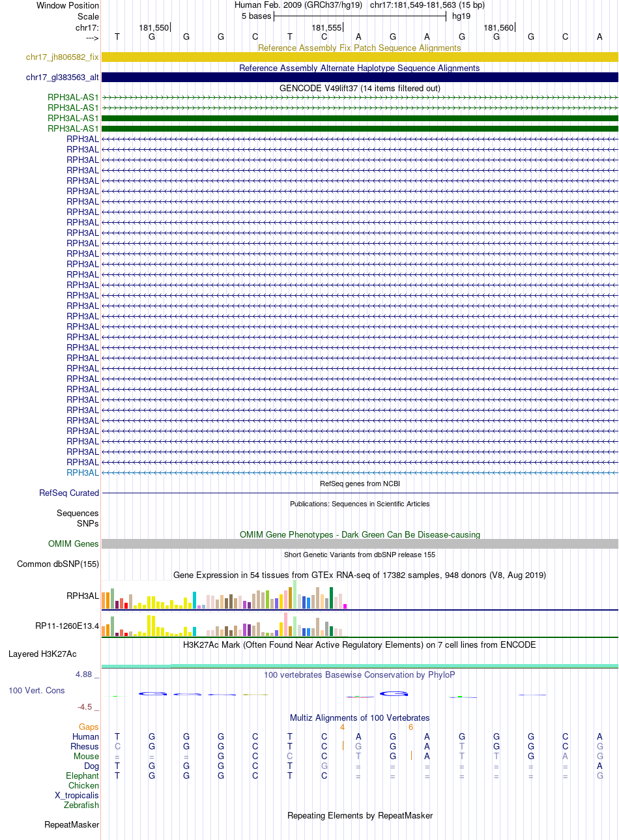This screenshot has height=840, width=619.
Task: Click the Sequences SNPs track label
Action: [x=78, y=518]
